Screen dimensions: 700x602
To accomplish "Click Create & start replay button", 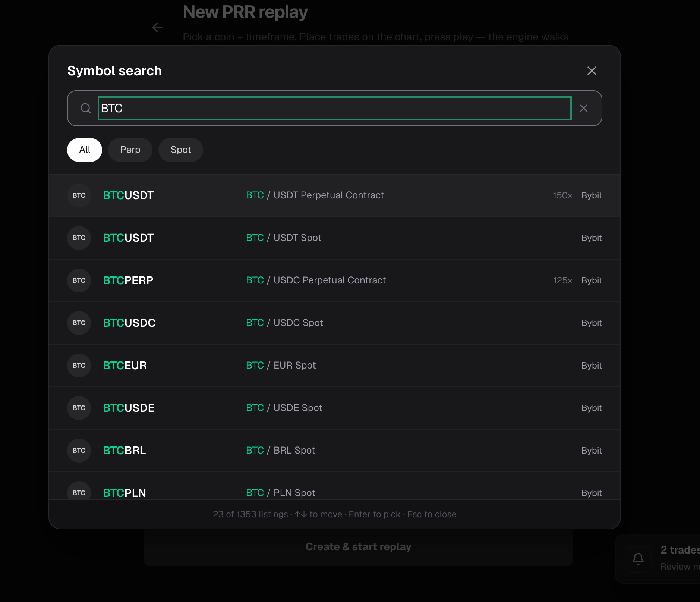I will [x=358, y=547].
